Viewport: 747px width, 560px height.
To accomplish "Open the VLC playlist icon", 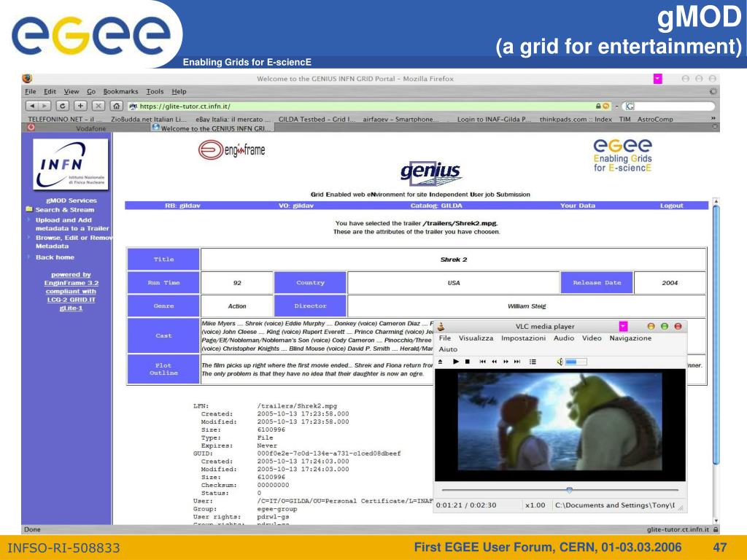I will point(533,362).
